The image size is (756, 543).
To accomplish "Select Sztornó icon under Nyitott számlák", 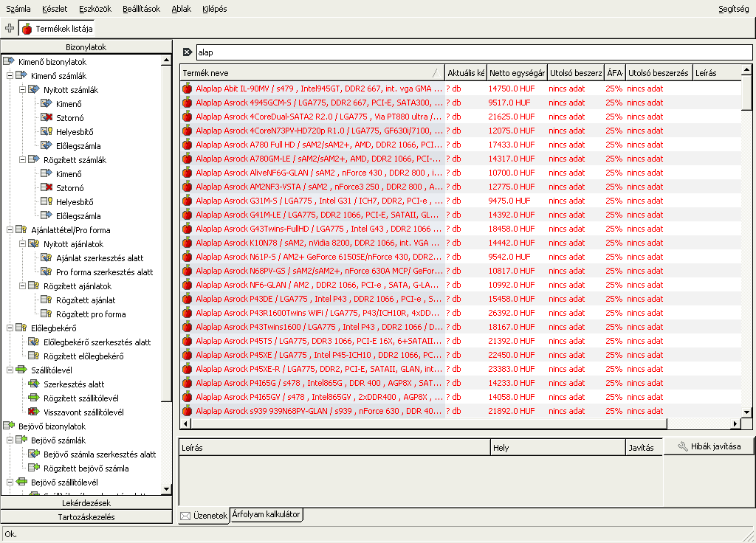I will click(47, 117).
